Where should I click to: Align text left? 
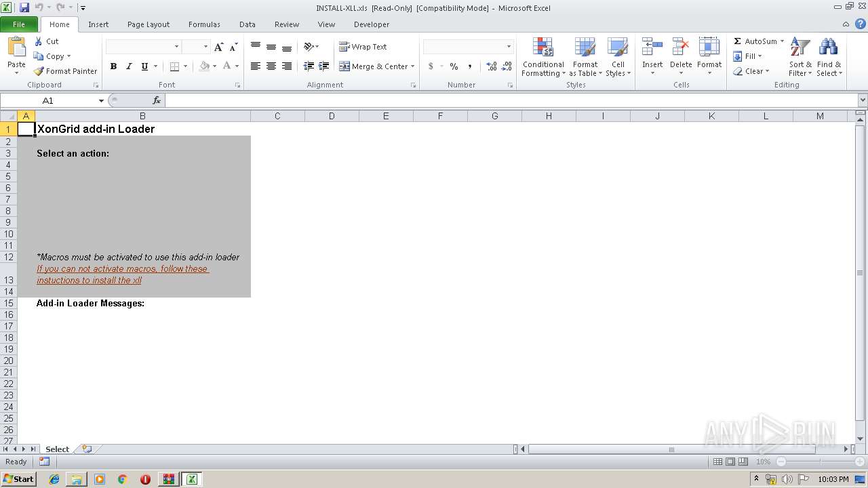point(256,66)
